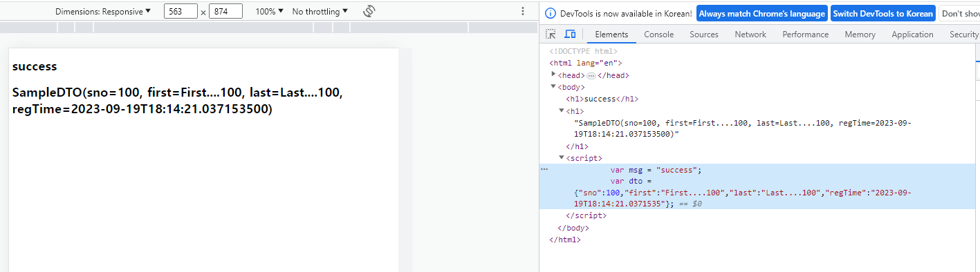Click the "SampleDTO(sno=100..." text node in tree
Viewport: 980px width, 272px height.
[743, 128]
